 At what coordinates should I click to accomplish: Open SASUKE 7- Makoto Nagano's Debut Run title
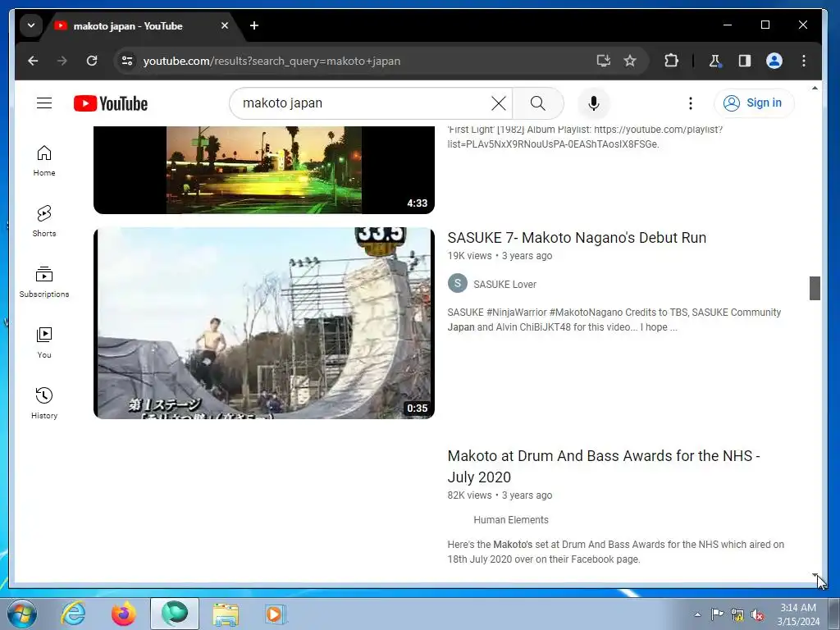coord(577,238)
